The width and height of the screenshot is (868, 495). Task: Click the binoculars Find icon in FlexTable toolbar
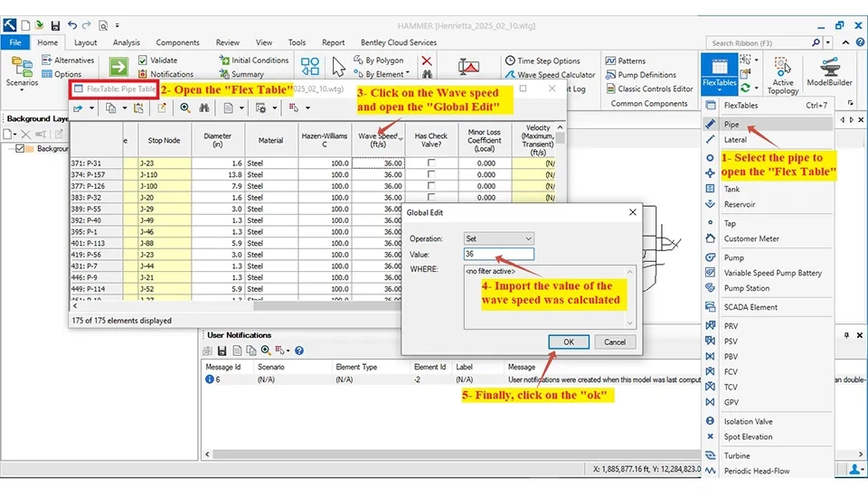click(204, 108)
